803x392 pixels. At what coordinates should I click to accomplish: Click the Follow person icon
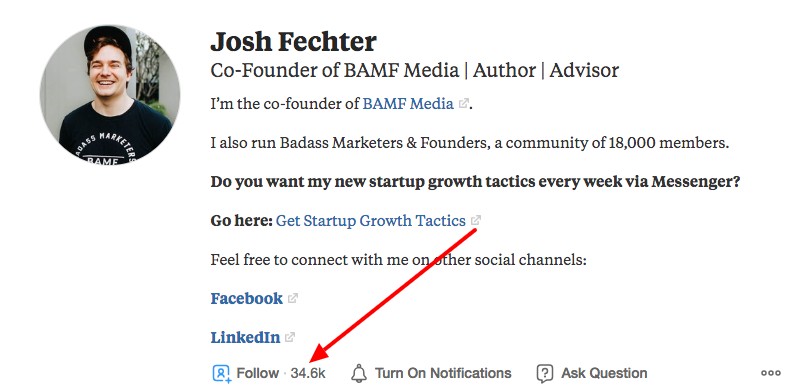[222, 373]
